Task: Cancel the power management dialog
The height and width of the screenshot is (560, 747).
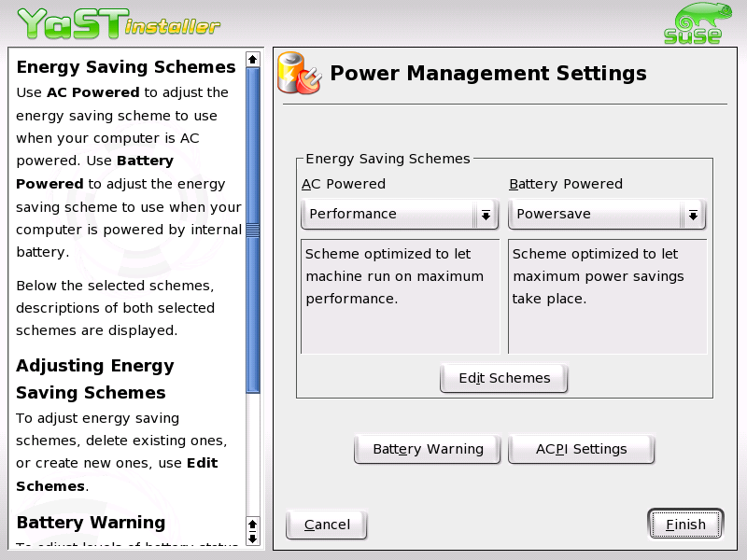Action: 326,524
